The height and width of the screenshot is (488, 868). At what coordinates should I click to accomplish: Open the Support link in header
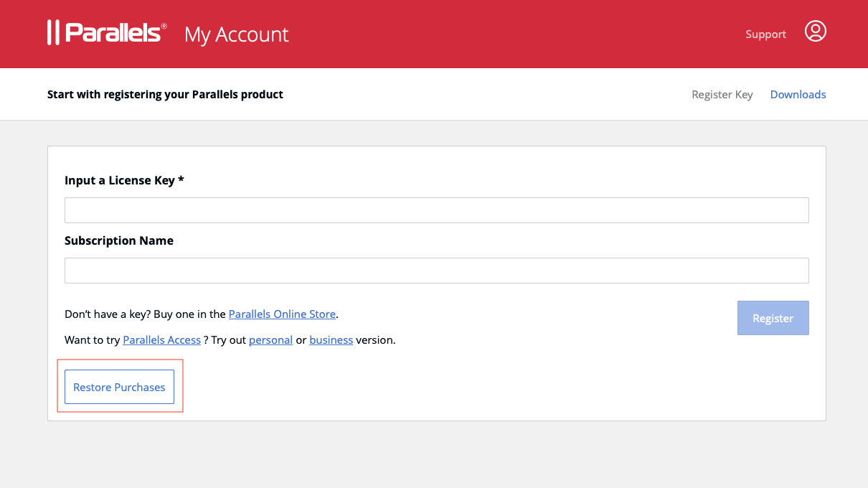[x=765, y=34]
